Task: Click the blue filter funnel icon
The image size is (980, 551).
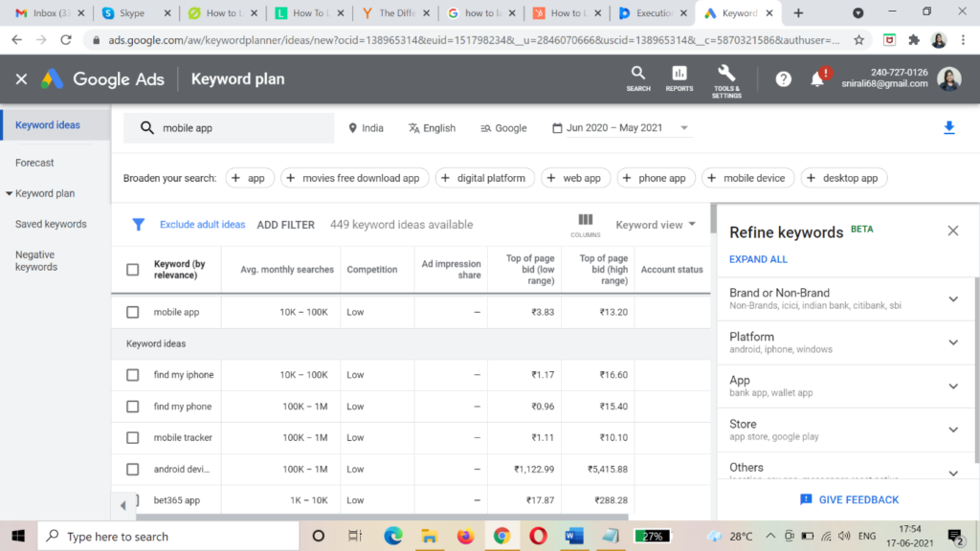Action: [138, 225]
